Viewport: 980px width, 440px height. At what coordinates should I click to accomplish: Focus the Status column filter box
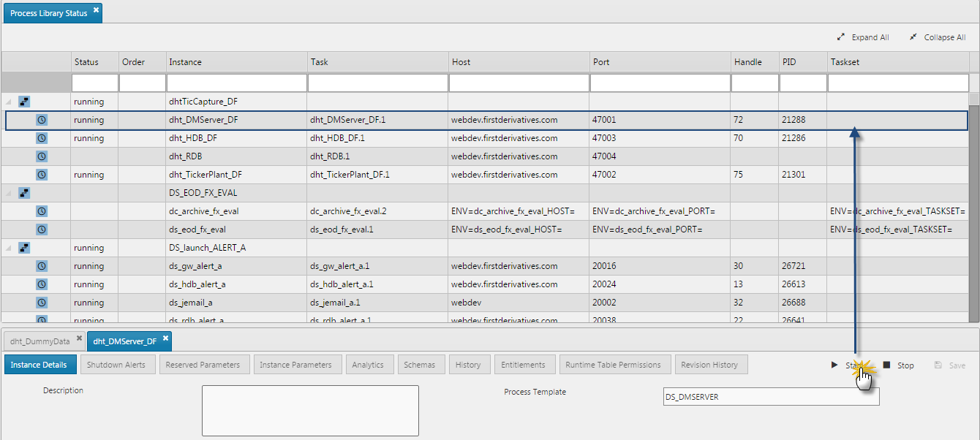coord(95,83)
